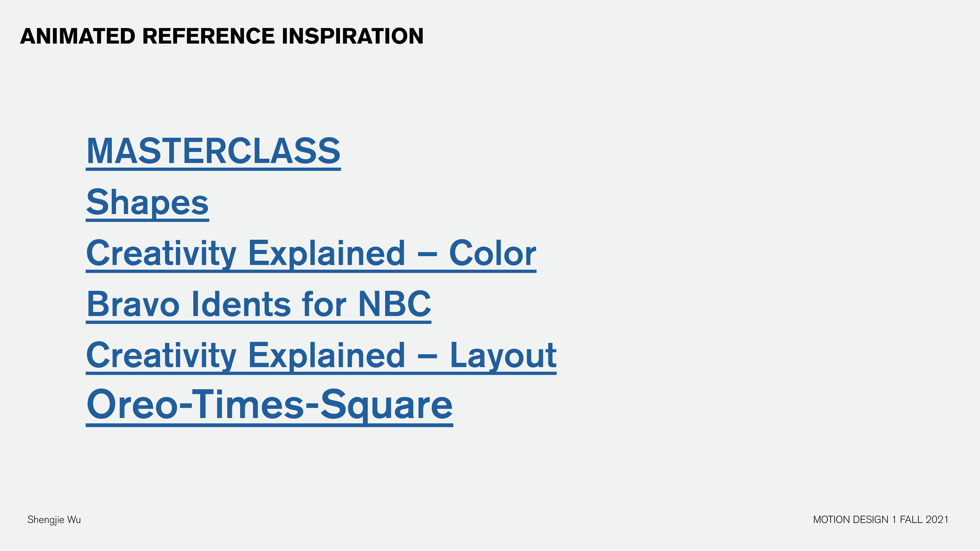
Task: Open the Oreo-Times-Square link
Action: 269,405
